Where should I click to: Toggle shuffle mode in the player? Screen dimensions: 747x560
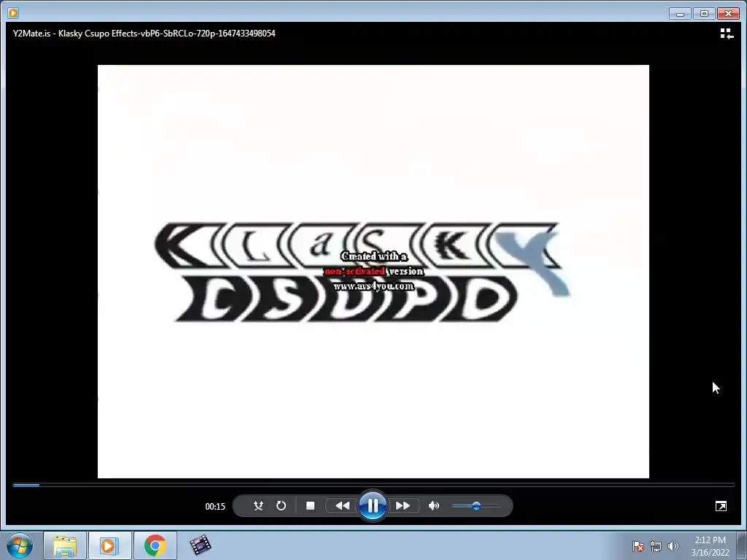pos(258,506)
